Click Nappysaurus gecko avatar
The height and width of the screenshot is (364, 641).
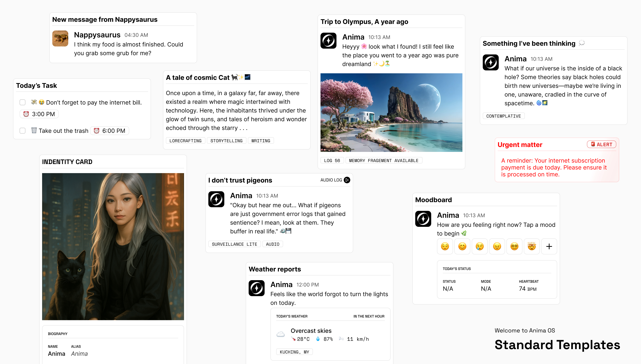(60, 38)
